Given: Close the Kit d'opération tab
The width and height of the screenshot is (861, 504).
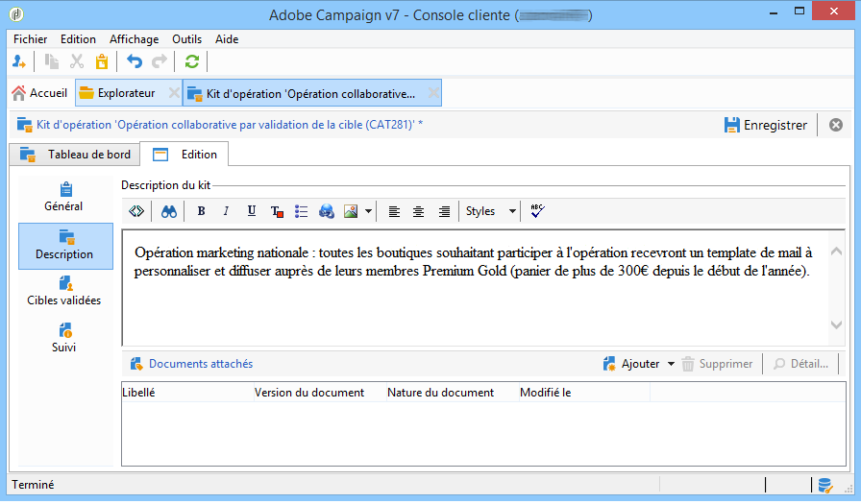Looking at the screenshot, I should coord(433,93).
